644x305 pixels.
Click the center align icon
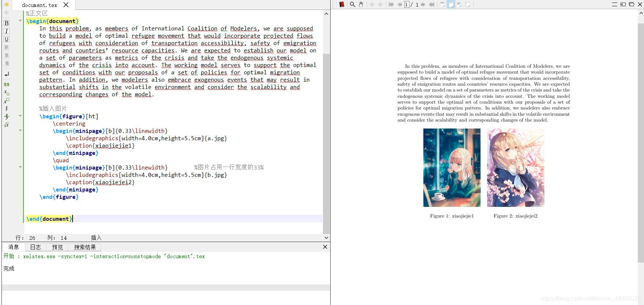(7, 55)
